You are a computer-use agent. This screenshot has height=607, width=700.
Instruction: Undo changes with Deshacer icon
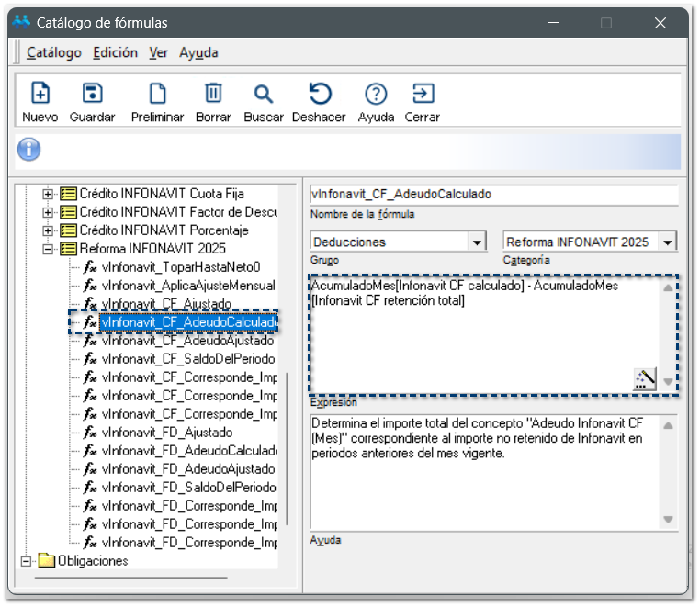[x=320, y=94]
